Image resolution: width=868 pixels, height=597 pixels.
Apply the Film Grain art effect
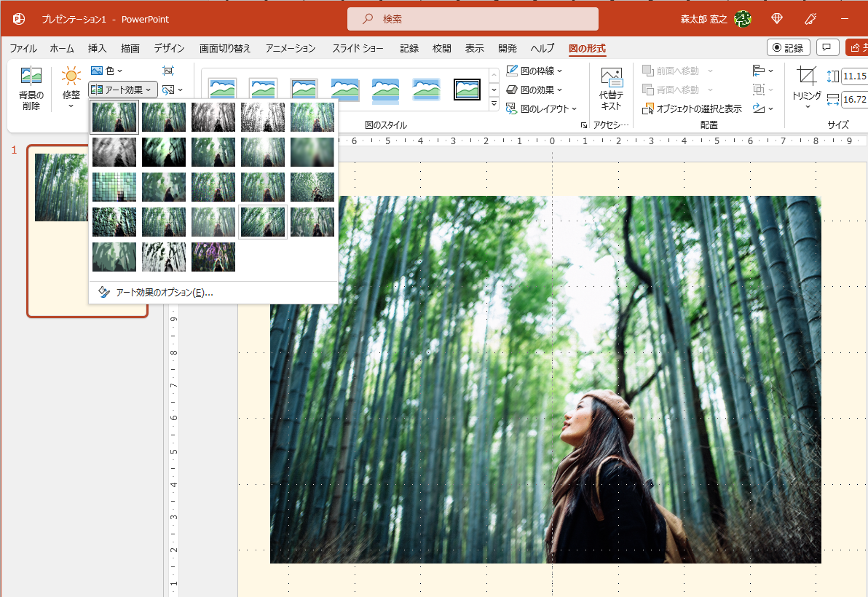tap(213, 187)
